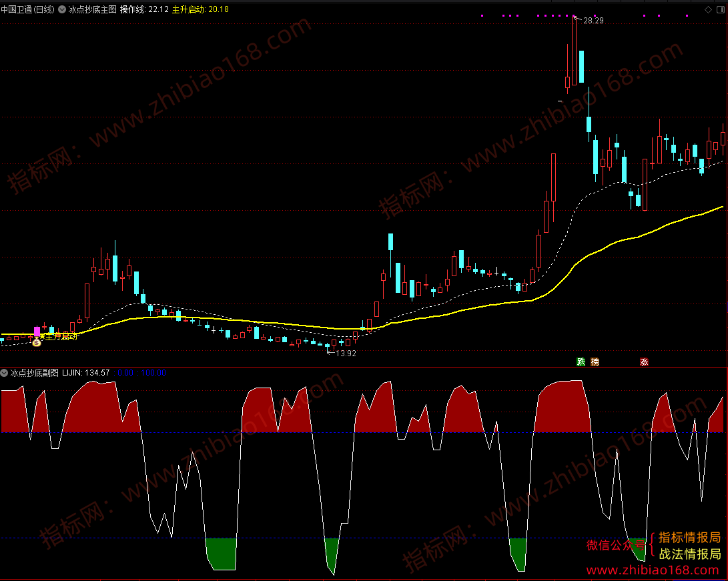The image size is (728, 581).
Task: Click the 13.92 low price label
Action: 346,353
